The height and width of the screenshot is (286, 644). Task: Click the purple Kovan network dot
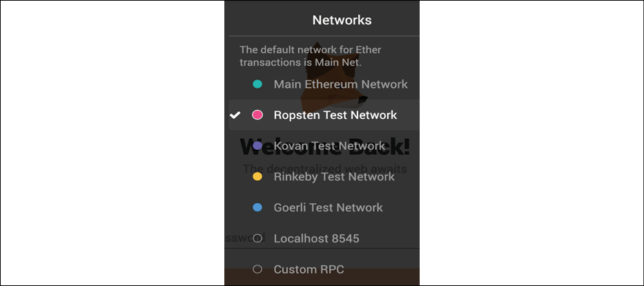[x=257, y=146]
